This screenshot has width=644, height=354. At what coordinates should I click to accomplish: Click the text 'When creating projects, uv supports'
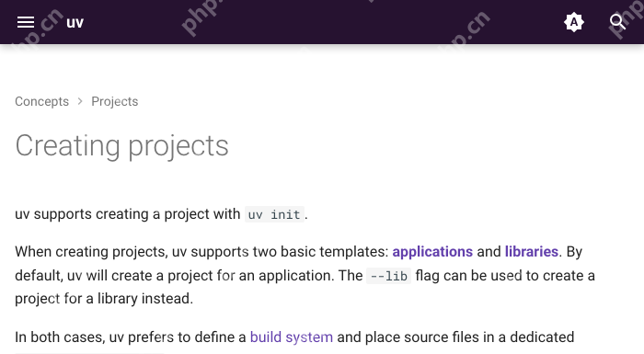(x=132, y=251)
